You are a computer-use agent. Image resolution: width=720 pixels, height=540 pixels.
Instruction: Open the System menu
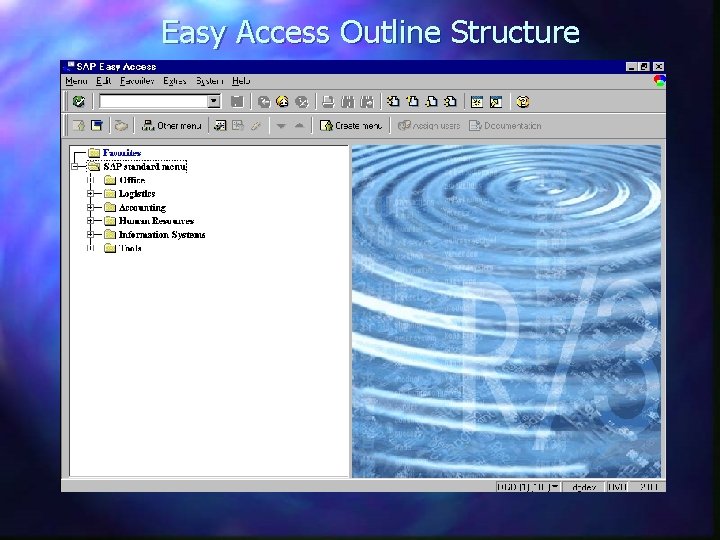[x=209, y=81]
